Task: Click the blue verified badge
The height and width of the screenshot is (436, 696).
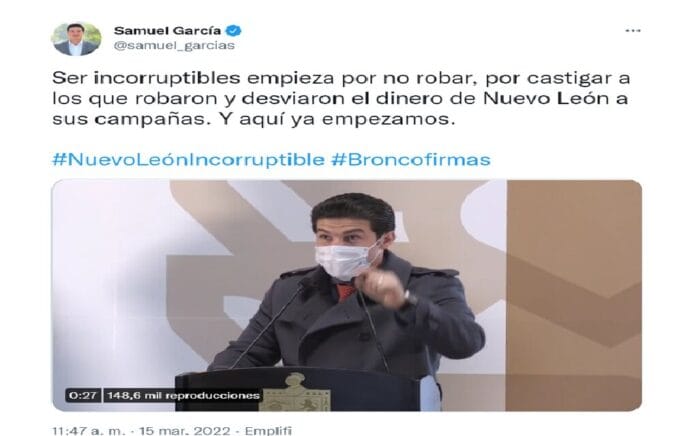Action: (x=233, y=31)
